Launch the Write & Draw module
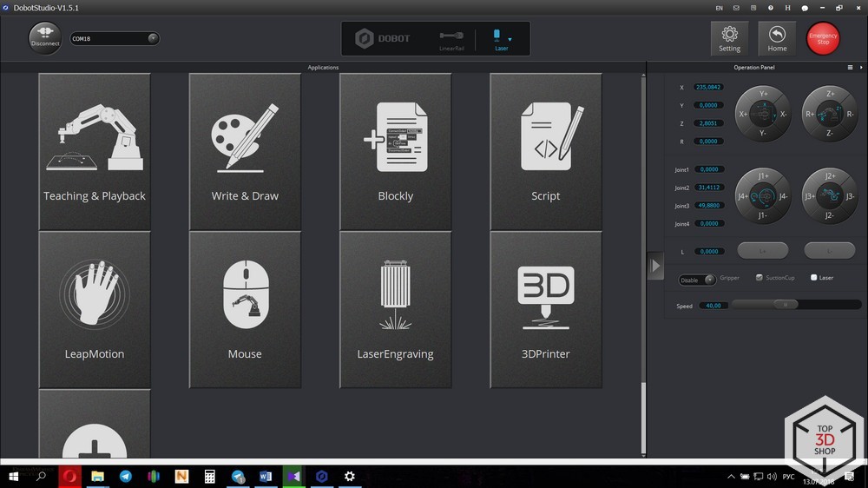868x488 pixels. coord(246,152)
